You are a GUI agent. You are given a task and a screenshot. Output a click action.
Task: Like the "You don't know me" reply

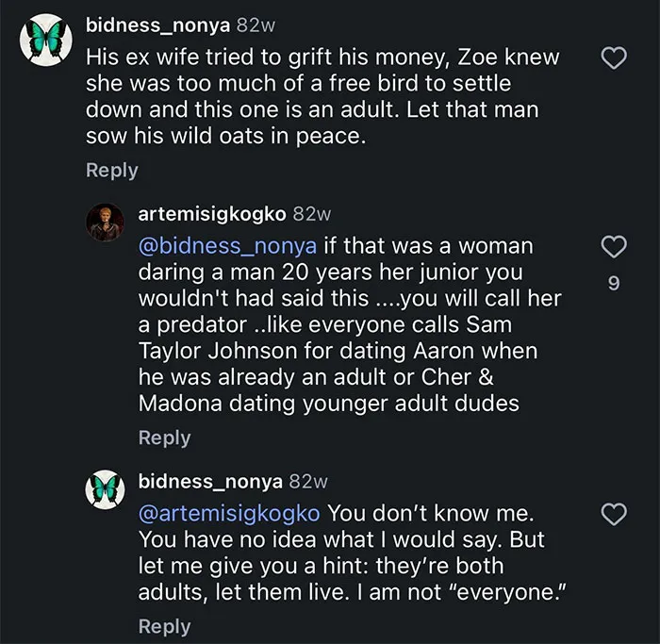pos(614,514)
